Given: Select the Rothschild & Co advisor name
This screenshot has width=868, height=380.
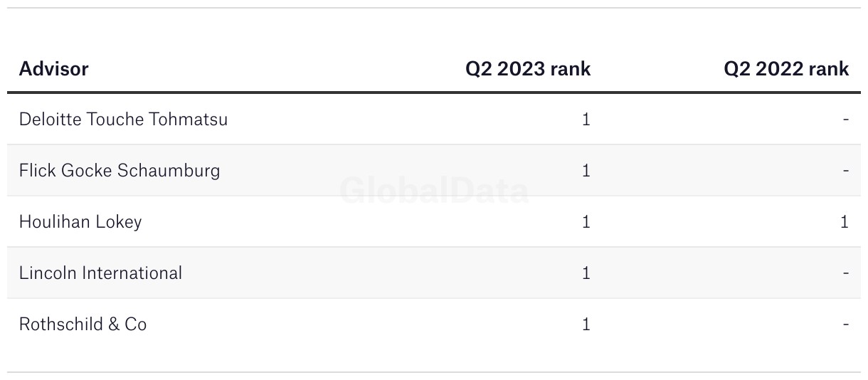Looking at the screenshot, I should [x=83, y=324].
